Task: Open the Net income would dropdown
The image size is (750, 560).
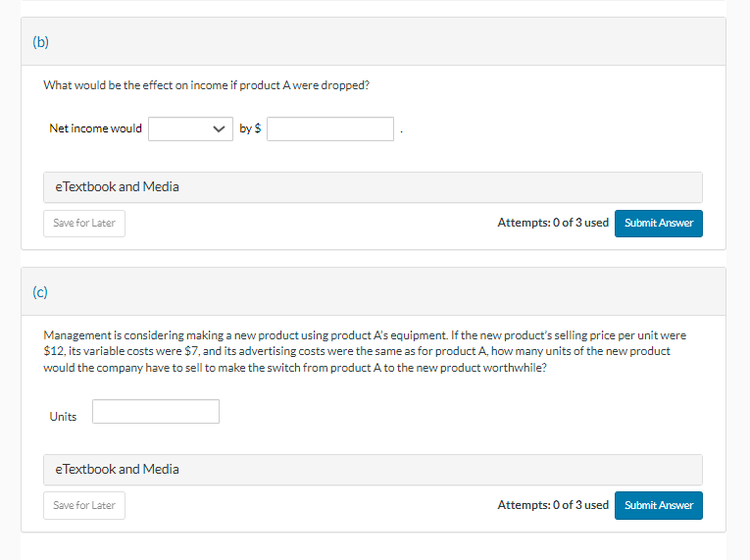Action: (190, 128)
